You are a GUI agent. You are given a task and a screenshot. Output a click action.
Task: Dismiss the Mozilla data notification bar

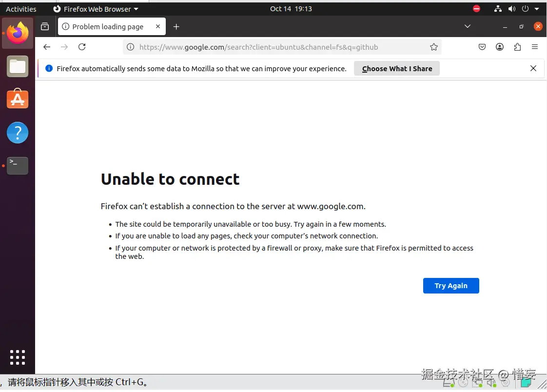[x=533, y=68]
